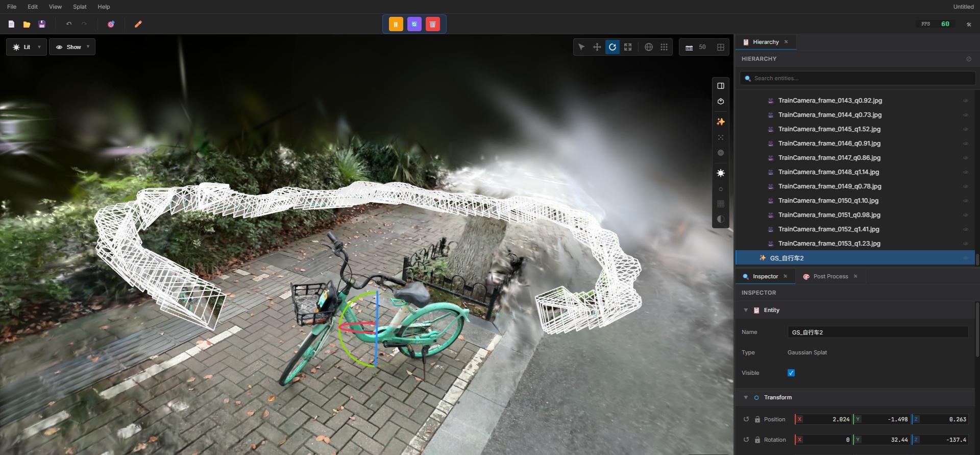Image resolution: width=980 pixels, height=455 pixels.
Task: Click the target dart icon in toolbar
Action: pos(111,24)
